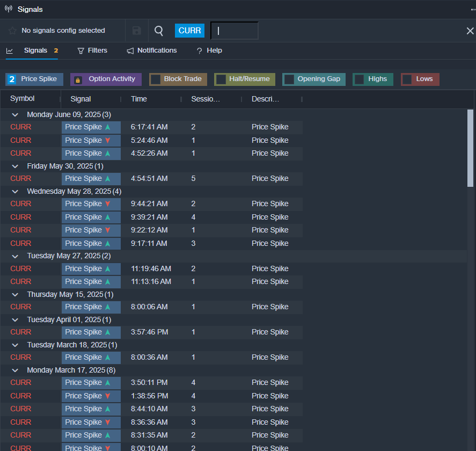Click down arrow on 1:38:56 PM spike
This screenshot has width=476, height=451.
point(107,396)
